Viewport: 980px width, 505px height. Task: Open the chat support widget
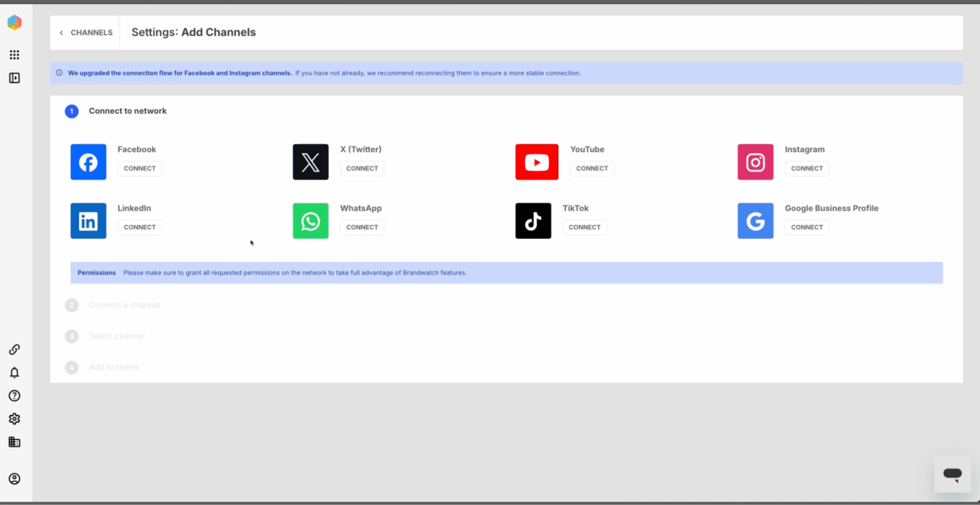pos(952,474)
